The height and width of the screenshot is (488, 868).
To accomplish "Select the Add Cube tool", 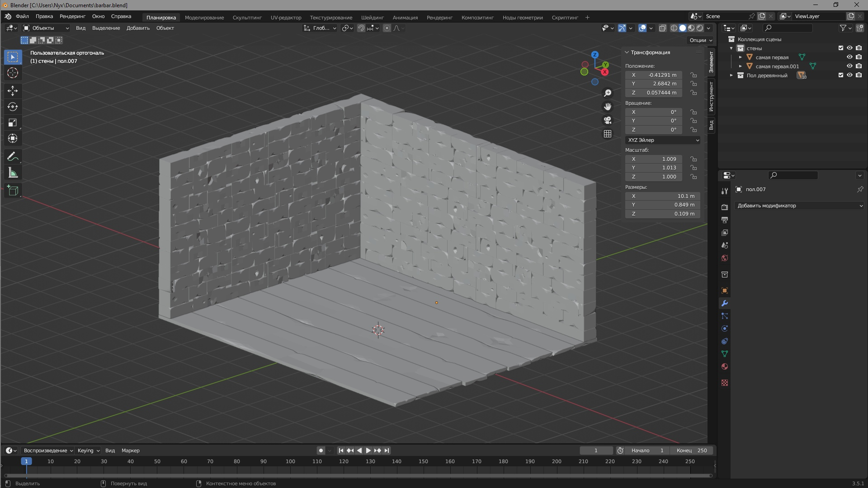I will tap(13, 191).
